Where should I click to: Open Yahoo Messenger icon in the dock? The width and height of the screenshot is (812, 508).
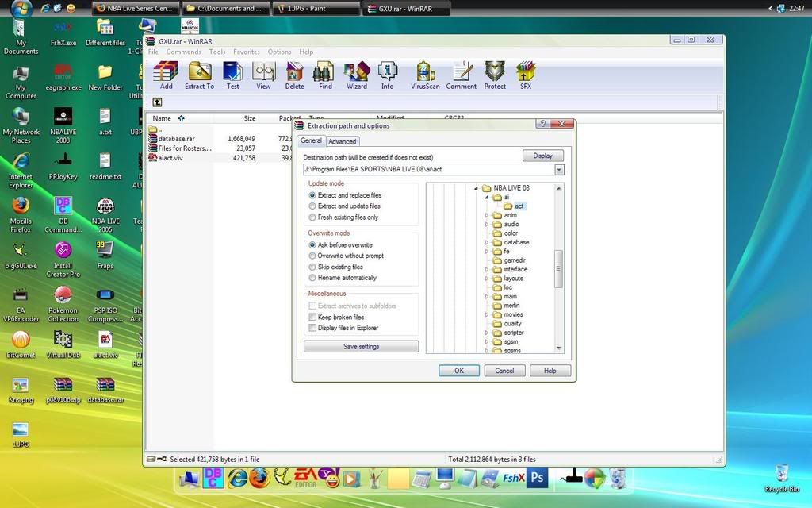tap(331, 477)
